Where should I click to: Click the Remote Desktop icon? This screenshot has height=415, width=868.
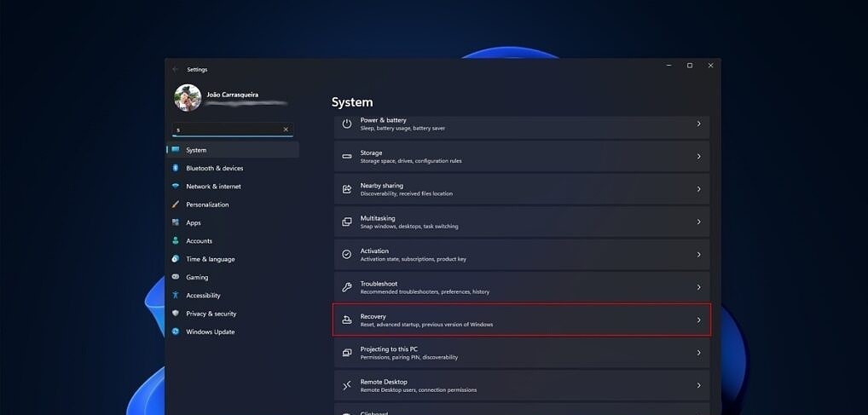(x=347, y=385)
